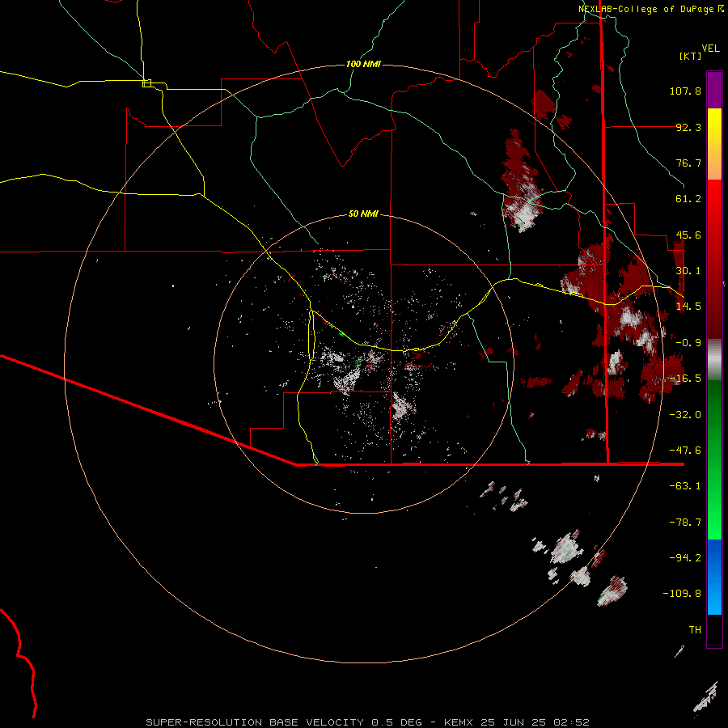Click the 107.8 velocity scale value
The height and width of the screenshot is (728, 728).
click(x=685, y=91)
